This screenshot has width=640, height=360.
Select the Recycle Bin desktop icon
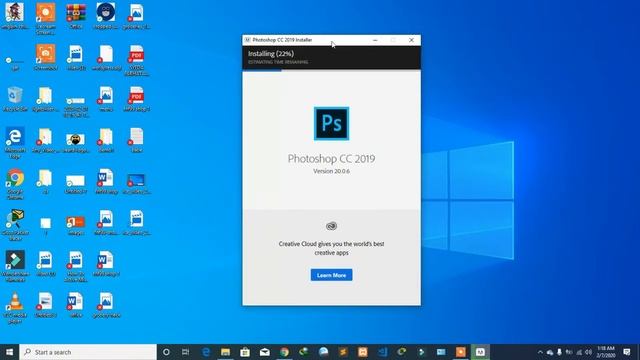pyautogui.click(x=15, y=99)
